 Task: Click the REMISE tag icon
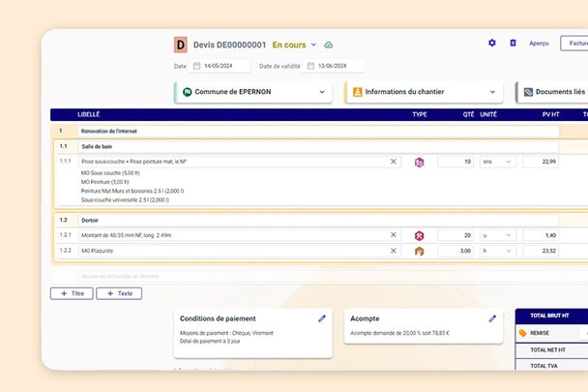click(522, 333)
